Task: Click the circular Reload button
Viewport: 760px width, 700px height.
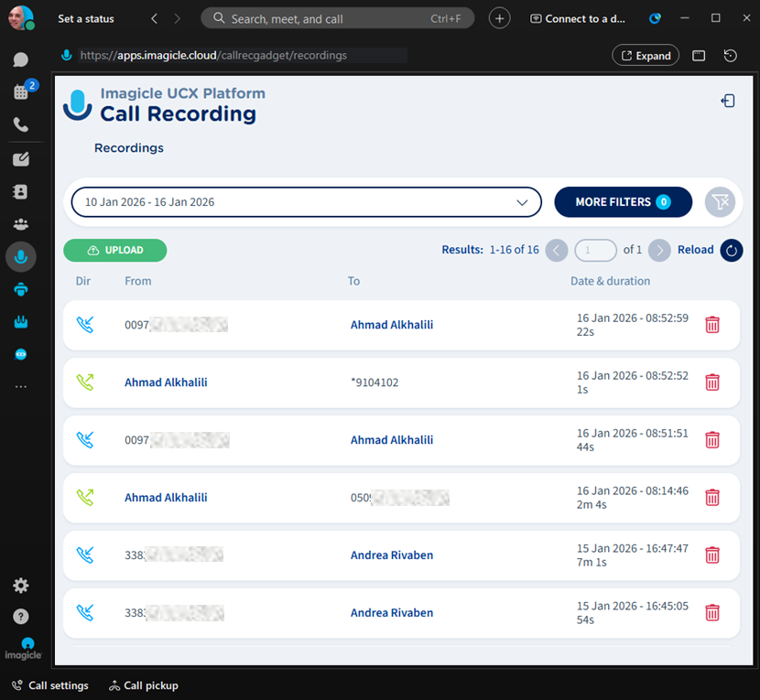Action: tap(731, 250)
